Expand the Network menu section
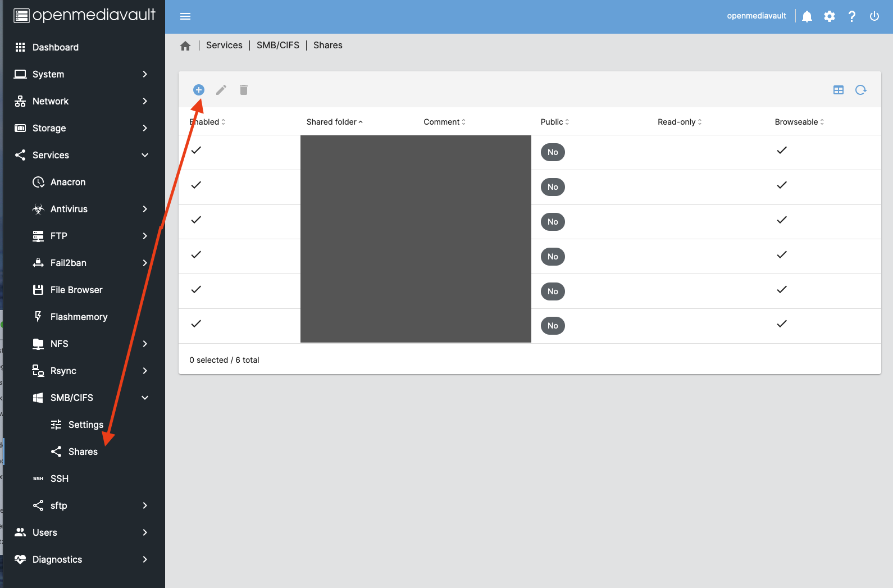Image resolution: width=893 pixels, height=588 pixels. [x=82, y=101]
